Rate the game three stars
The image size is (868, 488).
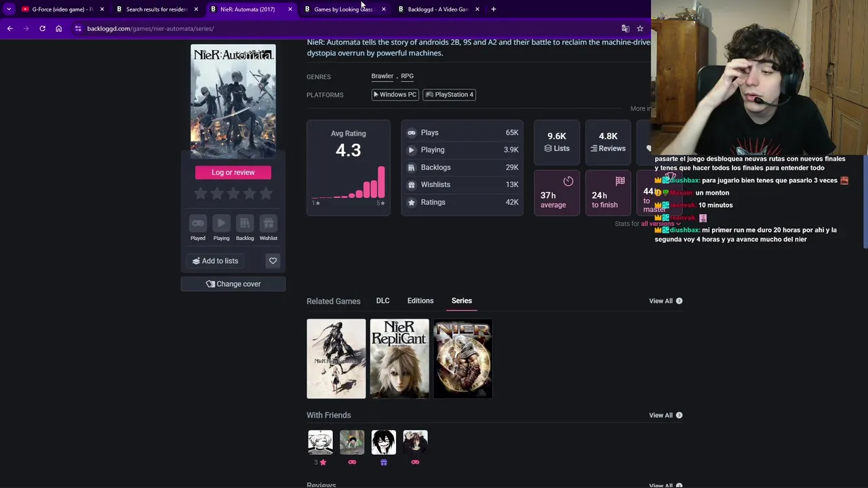pos(233,194)
